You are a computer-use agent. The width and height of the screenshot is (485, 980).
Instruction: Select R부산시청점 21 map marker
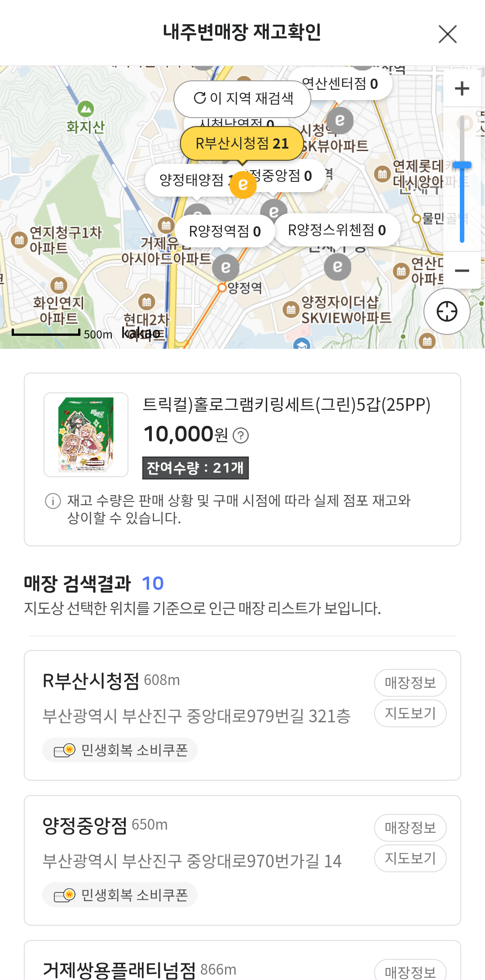click(242, 143)
